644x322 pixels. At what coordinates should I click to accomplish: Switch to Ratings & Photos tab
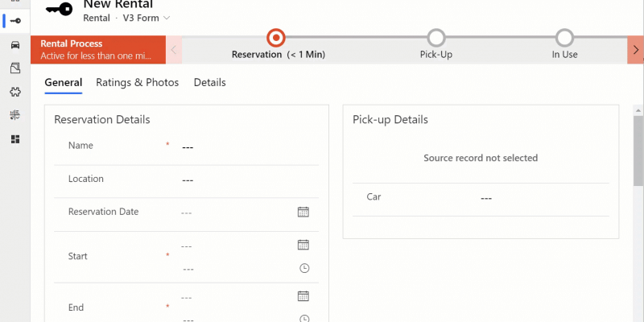coord(137,83)
